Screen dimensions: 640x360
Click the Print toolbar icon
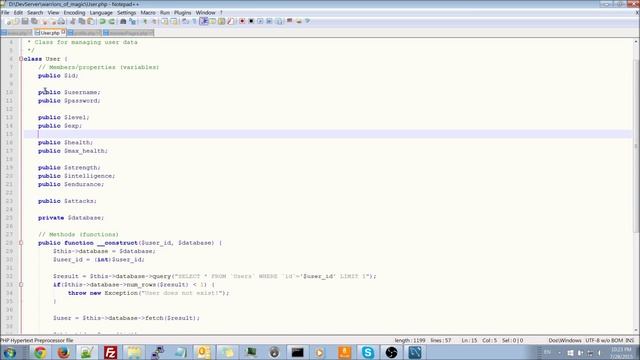[x=61, y=21]
